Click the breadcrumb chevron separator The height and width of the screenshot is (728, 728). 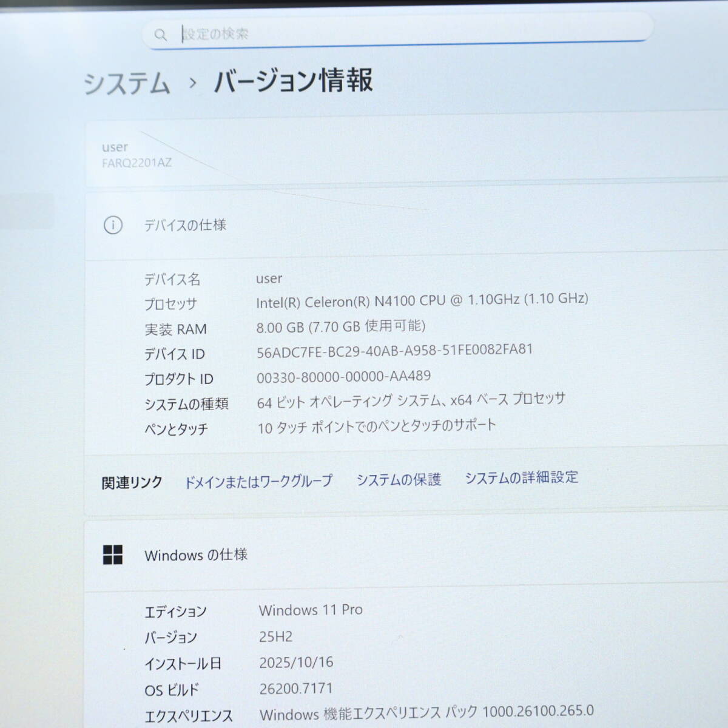tap(192, 83)
